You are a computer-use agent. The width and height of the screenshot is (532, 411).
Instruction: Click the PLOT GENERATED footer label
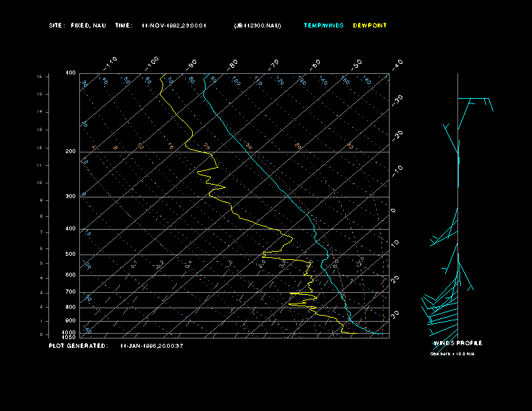77,346
